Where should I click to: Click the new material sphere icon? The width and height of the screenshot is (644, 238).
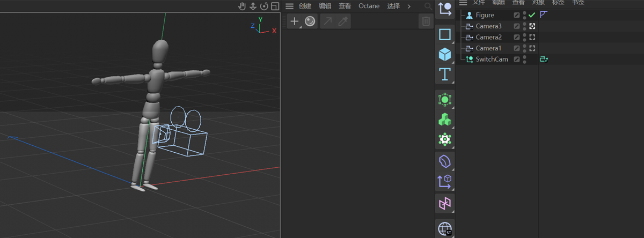coord(310,21)
